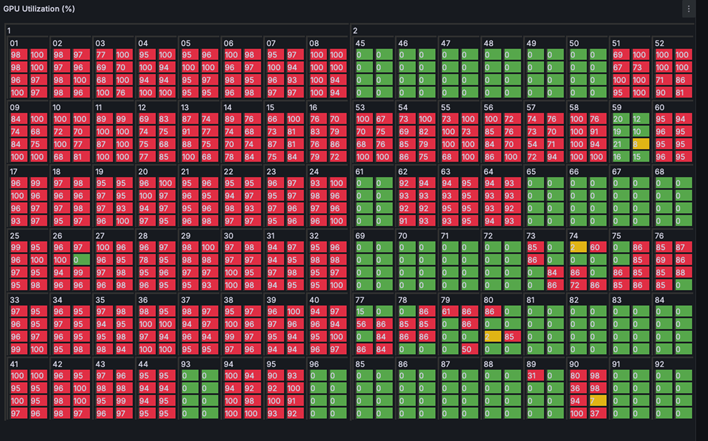Click the node 41 label

pos(15,365)
